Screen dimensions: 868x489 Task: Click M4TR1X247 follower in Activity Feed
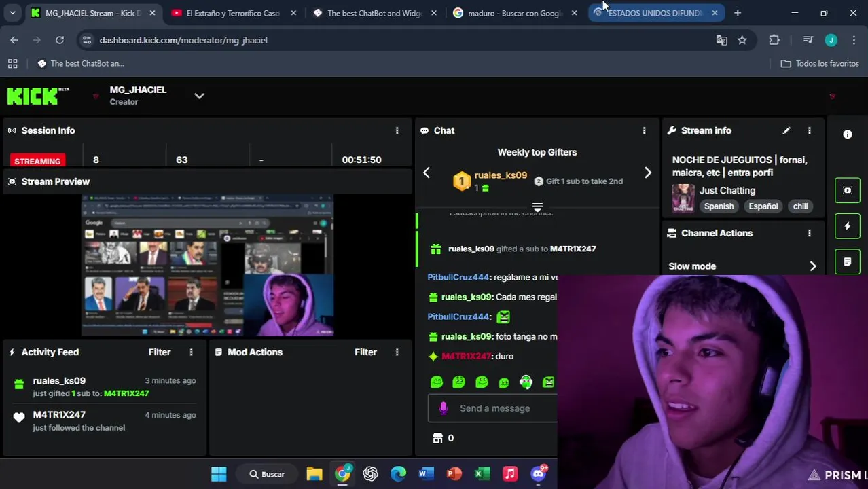click(59, 414)
